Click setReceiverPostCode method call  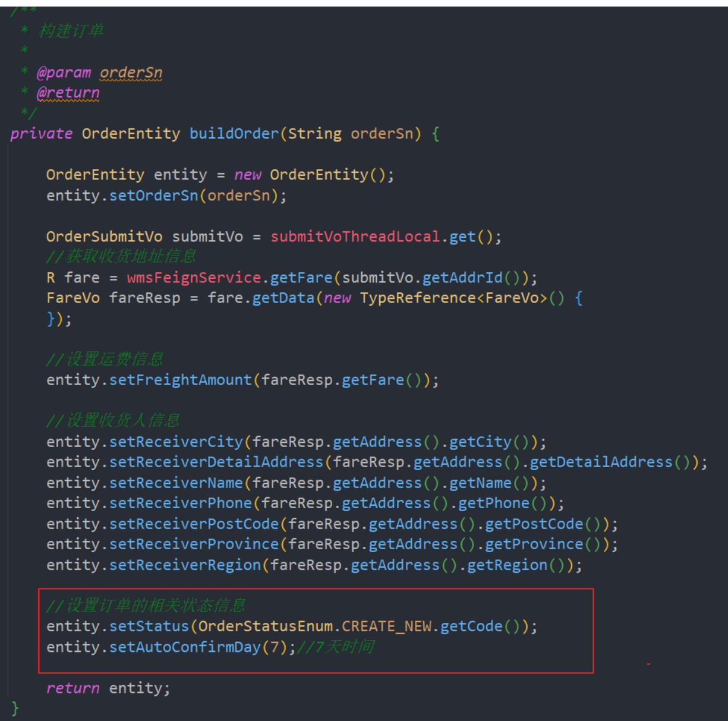click(x=194, y=524)
